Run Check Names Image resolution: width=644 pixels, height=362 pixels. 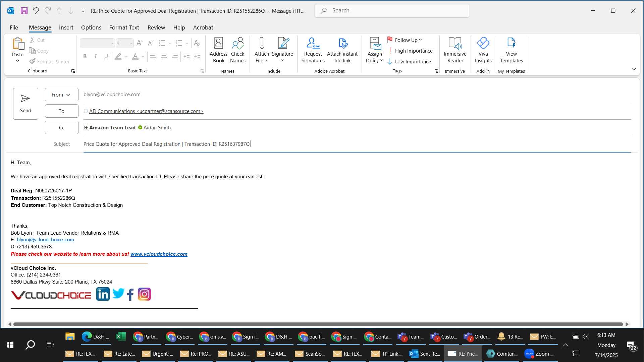point(238,50)
